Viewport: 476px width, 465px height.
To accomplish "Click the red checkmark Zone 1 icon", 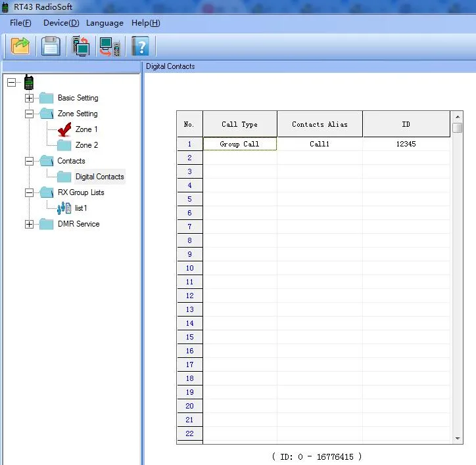I will click(x=64, y=129).
